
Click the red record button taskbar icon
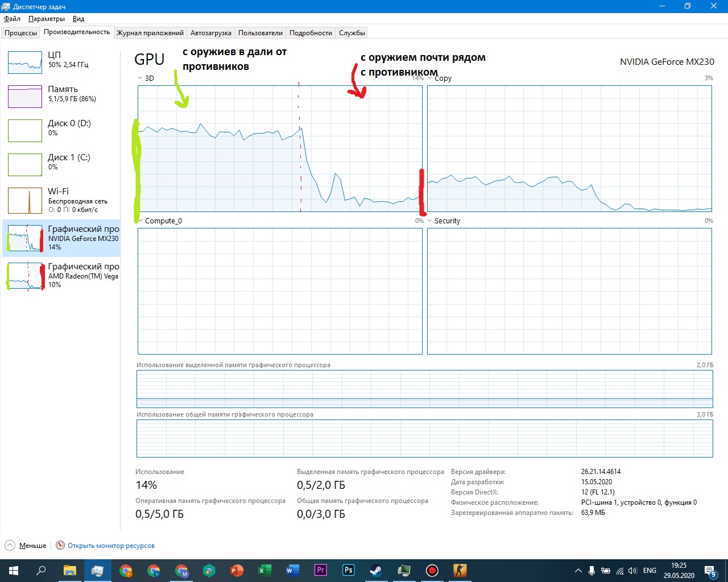click(x=432, y=570)
